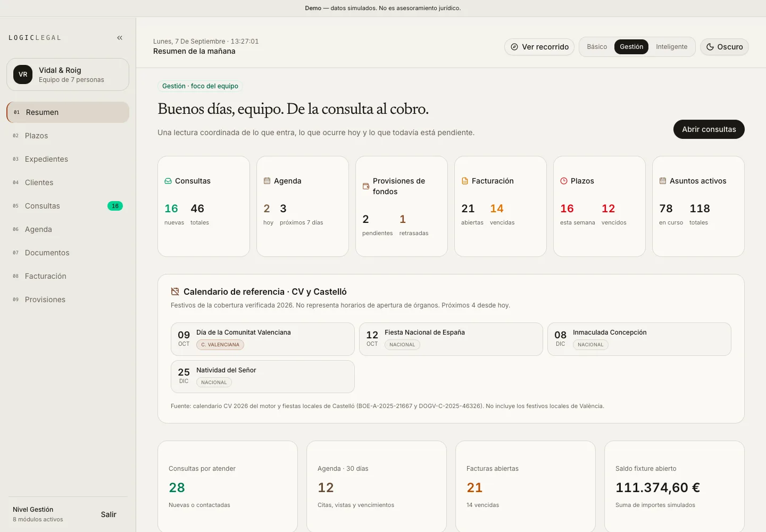Click the crossed calendar icon beside Calendario de referencia
Image resolution: width=766 pixels, height=532 pixels.
click(175, 292)
